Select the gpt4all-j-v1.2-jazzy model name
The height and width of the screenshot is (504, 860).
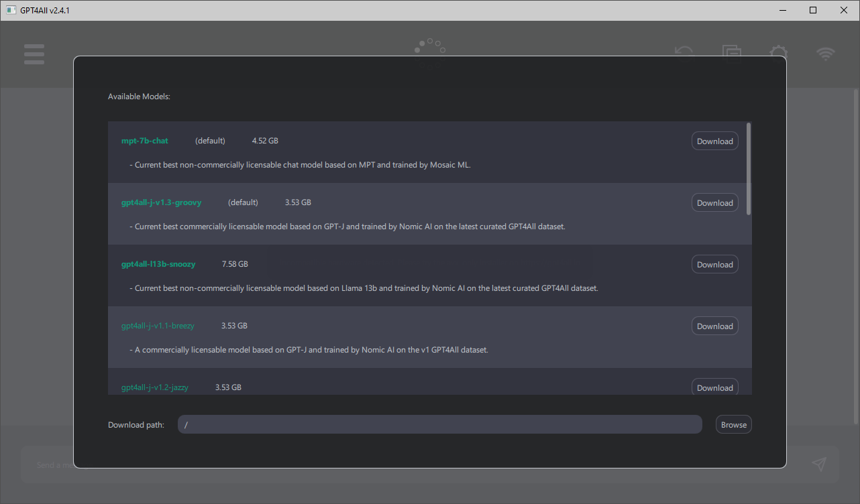(154, 387)
